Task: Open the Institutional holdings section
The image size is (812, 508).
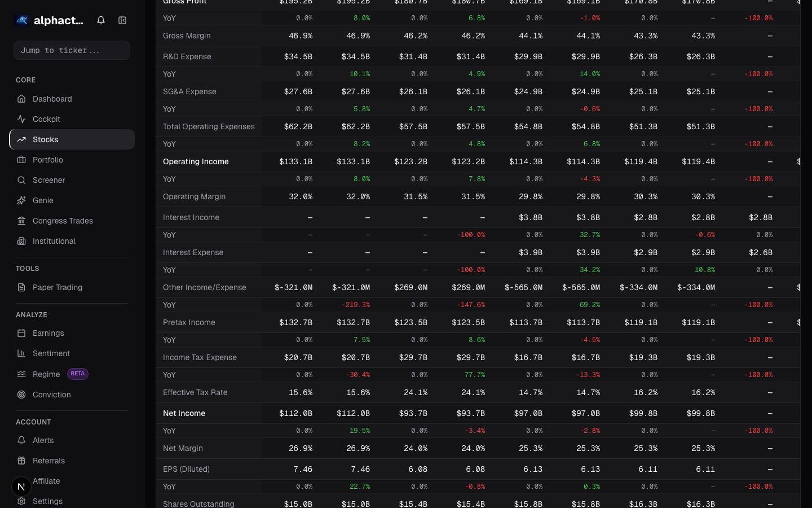Action: pos(54,241)
